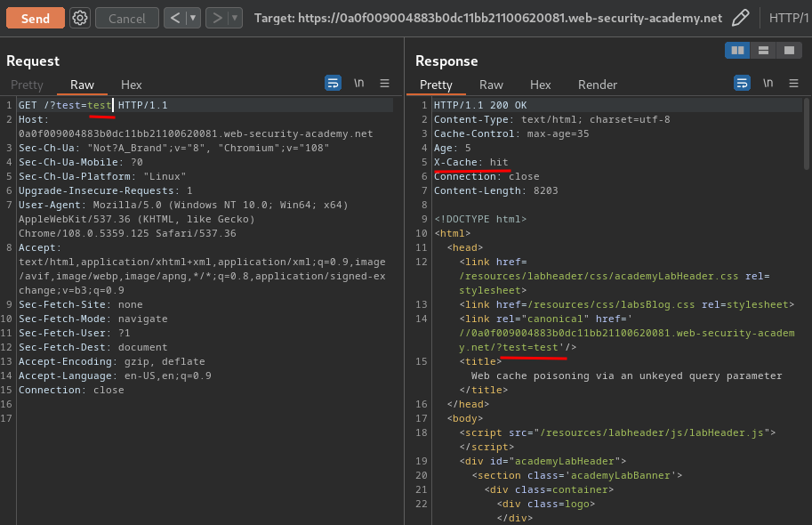Click the 'Request' panel heading
The width and height of the screenshot is (812, 525).
coord(33,61)
